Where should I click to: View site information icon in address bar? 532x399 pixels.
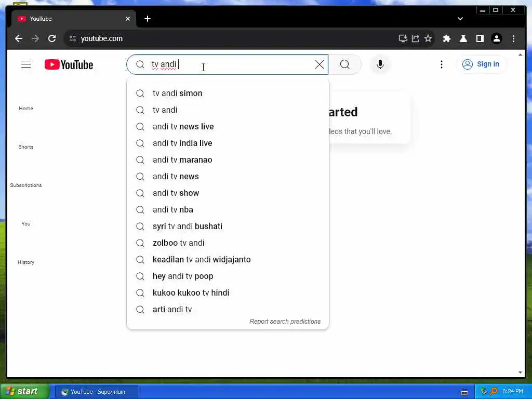point(73,38)
